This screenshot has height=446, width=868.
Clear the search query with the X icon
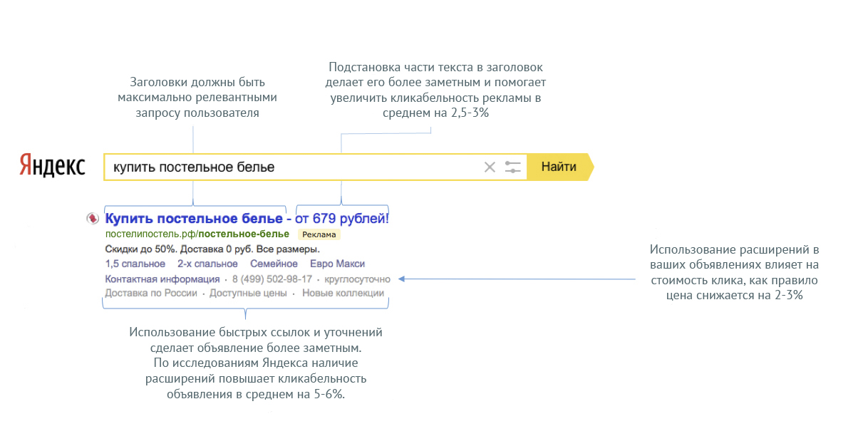click(490, 167)
